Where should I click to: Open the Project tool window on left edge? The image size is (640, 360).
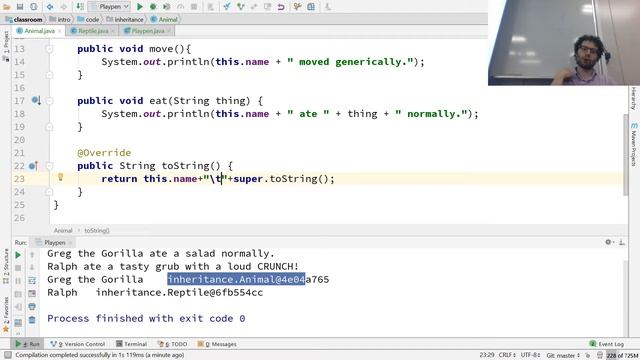click(x=6, y=46)
